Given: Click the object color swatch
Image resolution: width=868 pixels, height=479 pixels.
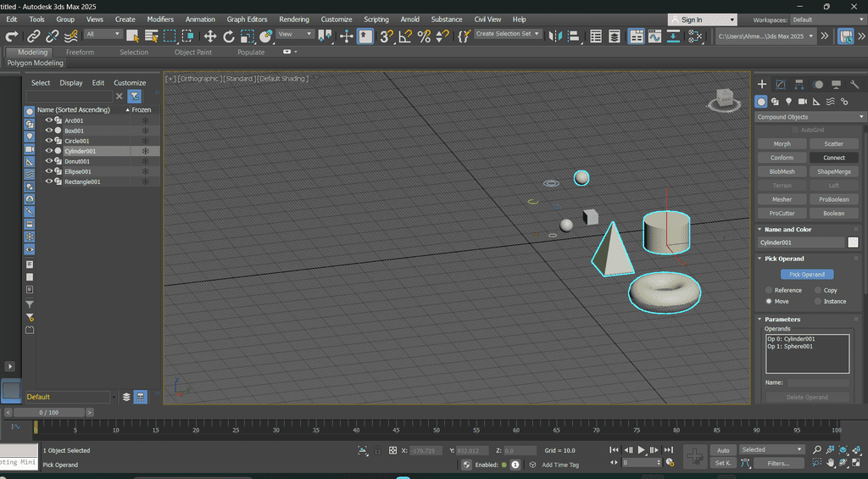Looking at the screenshot, I should tap(853, 242).
